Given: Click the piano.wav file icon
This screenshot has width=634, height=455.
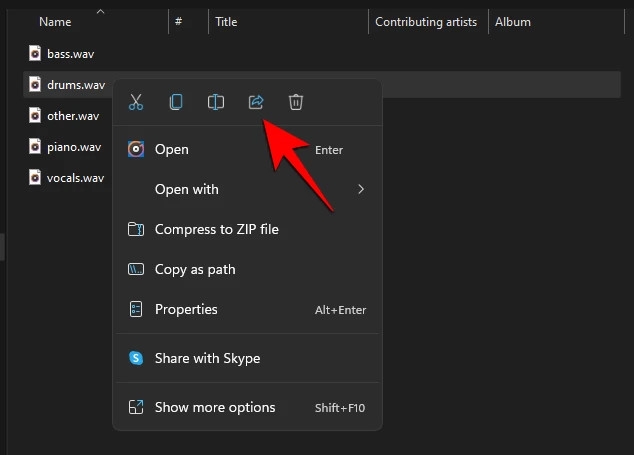Looking at the screenshot, I should point(35,146).
